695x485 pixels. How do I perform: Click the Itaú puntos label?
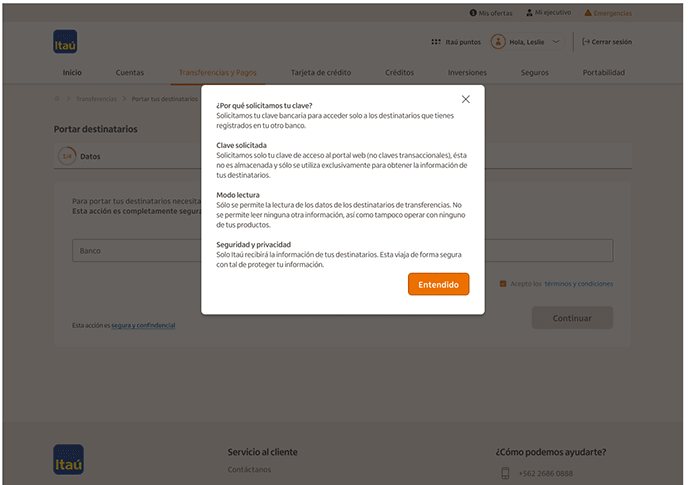pyautogui.click(x=463, y=42)
